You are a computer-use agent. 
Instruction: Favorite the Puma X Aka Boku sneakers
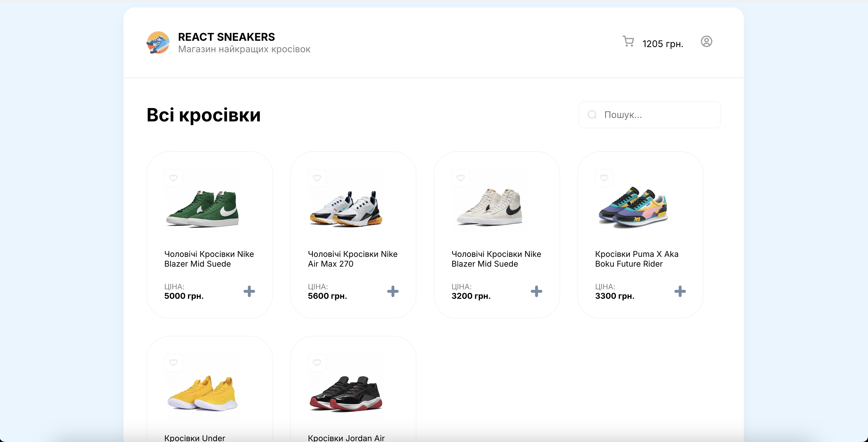[x=604, y=178]
